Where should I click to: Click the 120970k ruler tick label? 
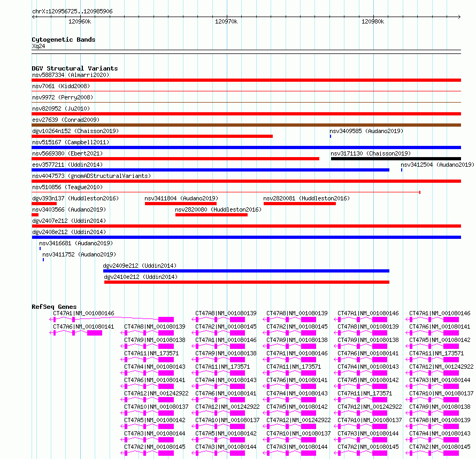pos(226,21)
